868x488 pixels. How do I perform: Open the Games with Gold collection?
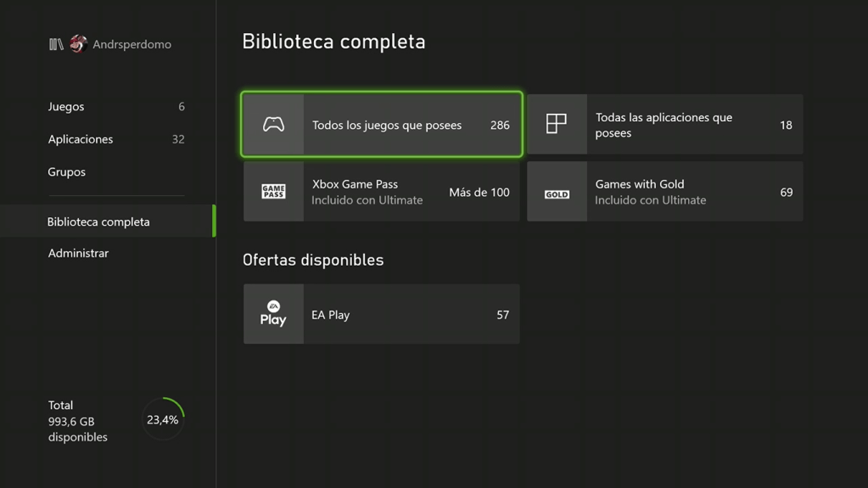(640, 184)
